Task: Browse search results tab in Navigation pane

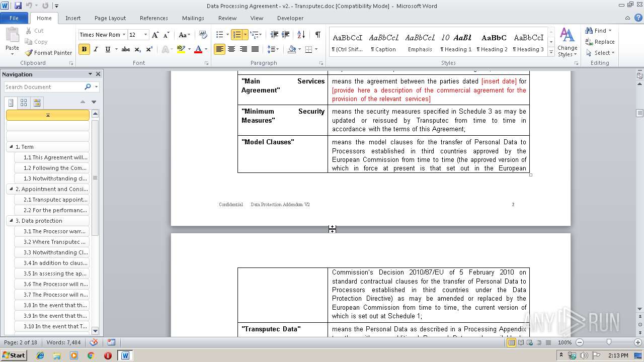Action: tap(37, 103)
